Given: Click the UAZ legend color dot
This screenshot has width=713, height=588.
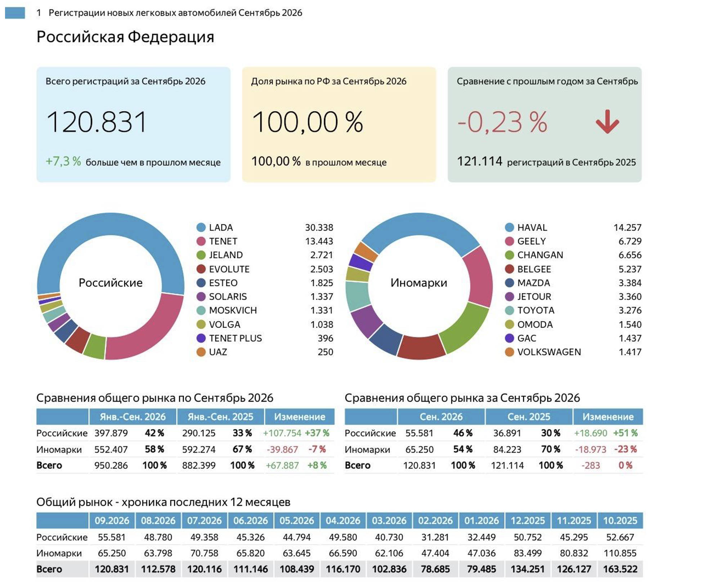Looking at the screenshot, I should [201, 352].
